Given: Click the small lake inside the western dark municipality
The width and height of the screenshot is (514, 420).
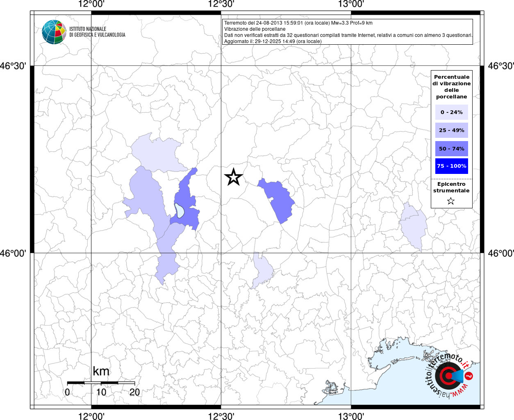Looking at the screenshot, I should coord(179,210).
